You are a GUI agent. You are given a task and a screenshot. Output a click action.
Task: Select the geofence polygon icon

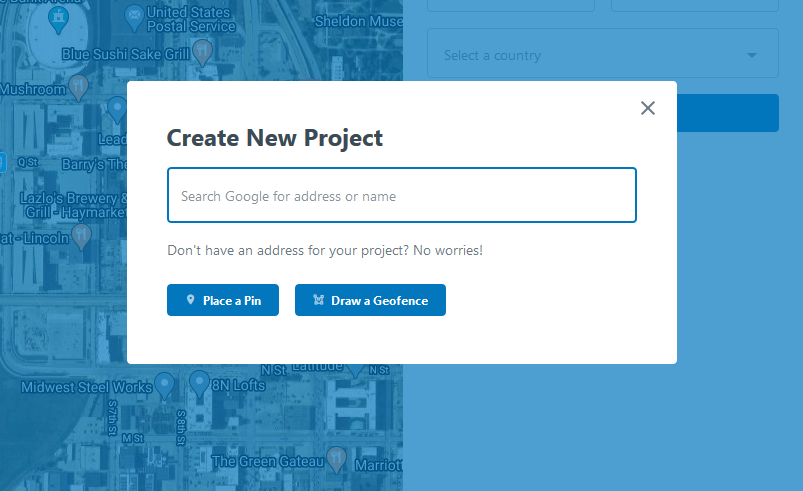[x=318, y=300]
